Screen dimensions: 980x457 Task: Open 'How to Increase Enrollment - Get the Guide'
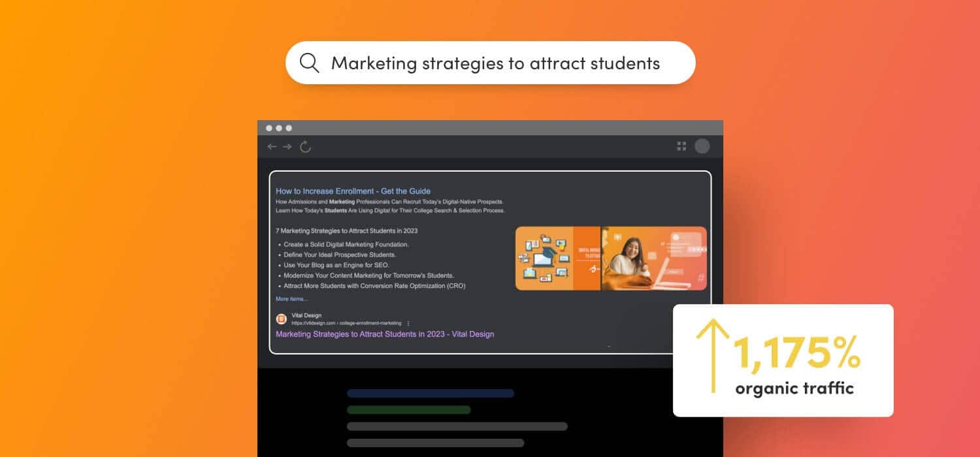point(353,191)
